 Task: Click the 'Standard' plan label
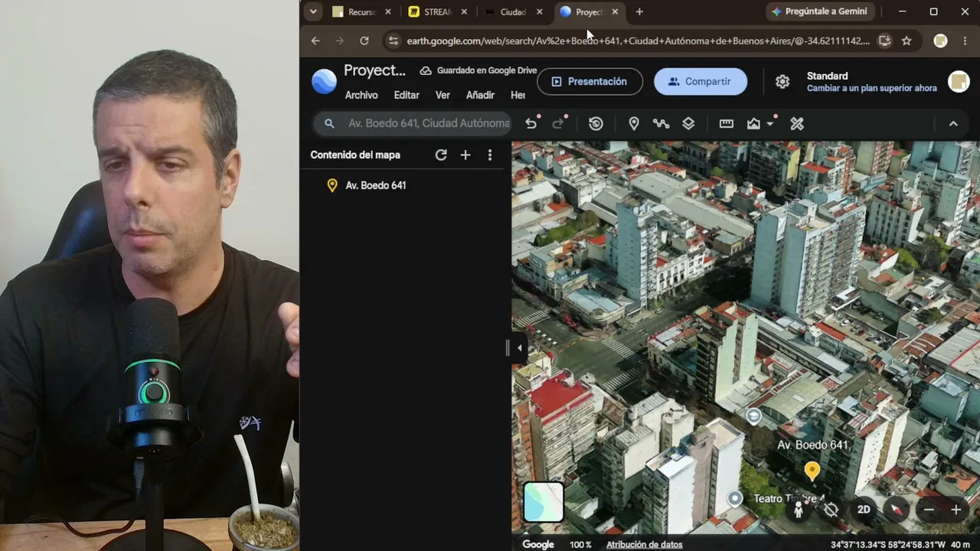coord(827,76)
